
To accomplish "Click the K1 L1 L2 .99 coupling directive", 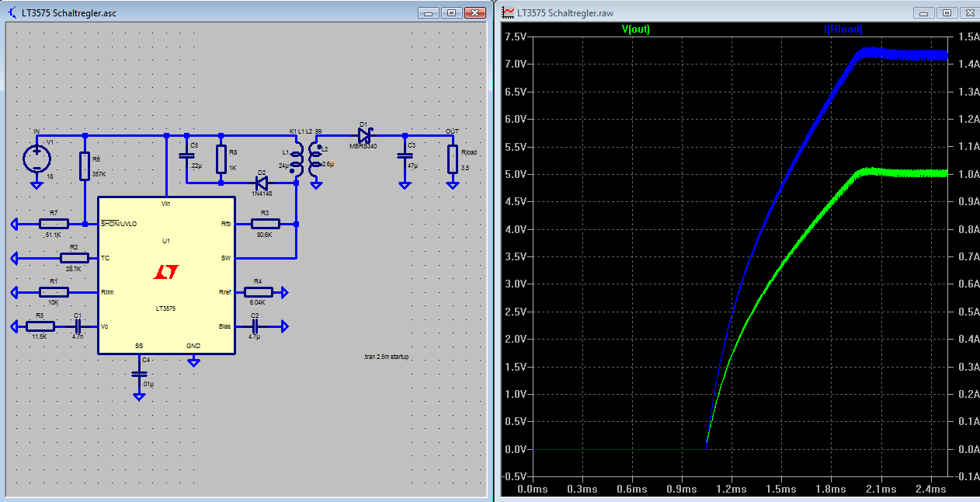I will [305, 131].
